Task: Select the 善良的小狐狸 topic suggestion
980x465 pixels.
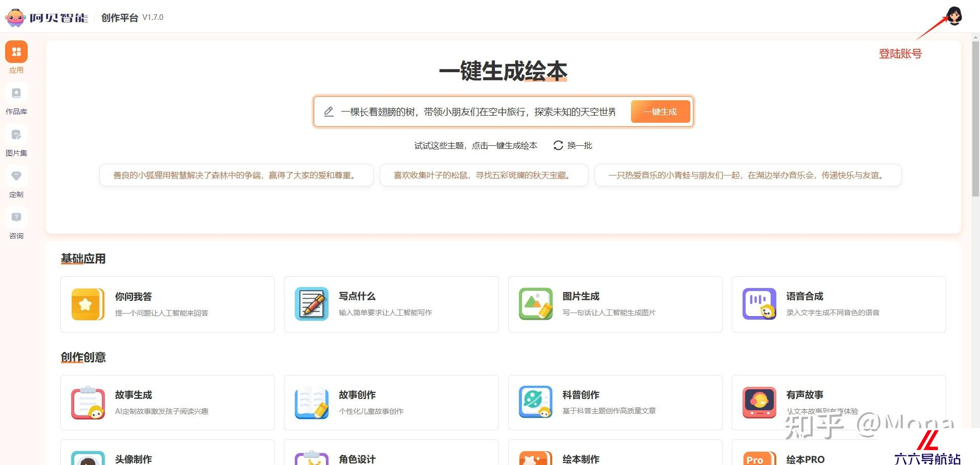Action: point(236,175)
